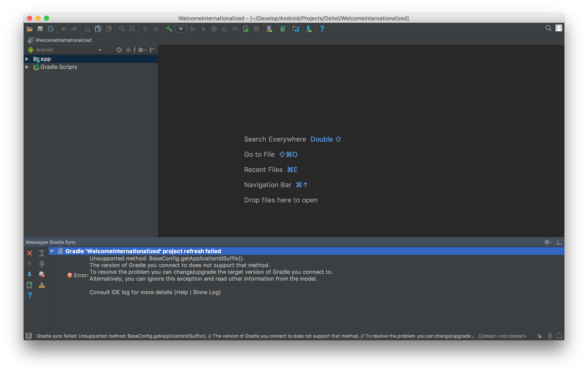Click the Messages Gradle Sync panel title
588x374 pixels.
click(51, 242)
